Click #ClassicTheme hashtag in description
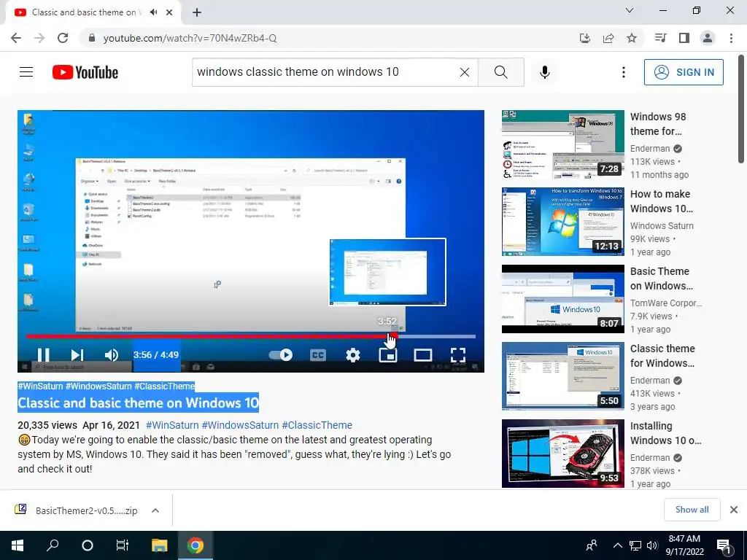The height and width of the screenshot is (560, 747). [x=317, y=425]
